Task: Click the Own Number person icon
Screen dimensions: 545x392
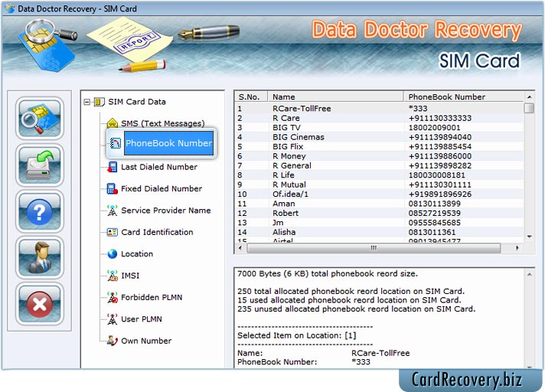Action: (x=113, y=341)
